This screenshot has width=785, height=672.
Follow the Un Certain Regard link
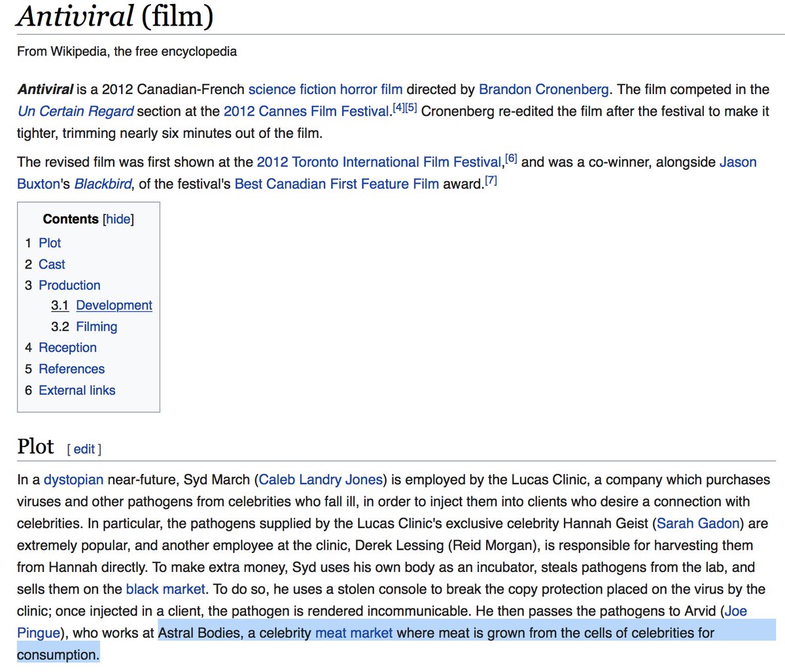click(x=75, y=111)
